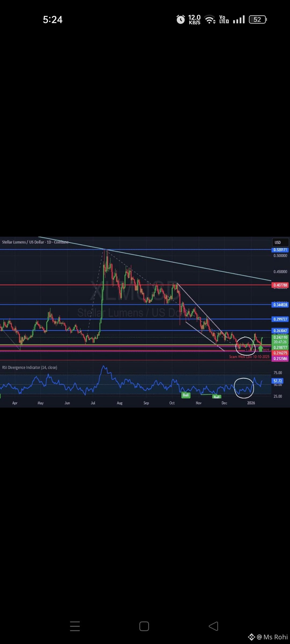This screenshot has height=644, width=290.
Task: Select the 0.520171 price level label
Action: 280,250
